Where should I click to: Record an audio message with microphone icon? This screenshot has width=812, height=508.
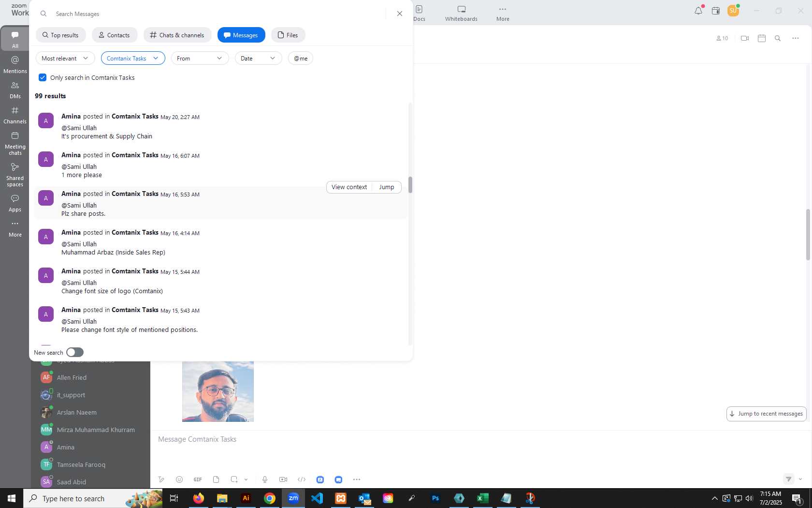point(265,479)
